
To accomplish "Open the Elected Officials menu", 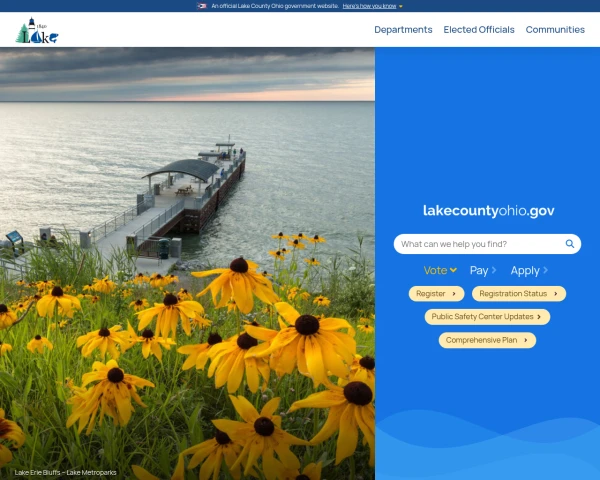I will click(479, 30).
